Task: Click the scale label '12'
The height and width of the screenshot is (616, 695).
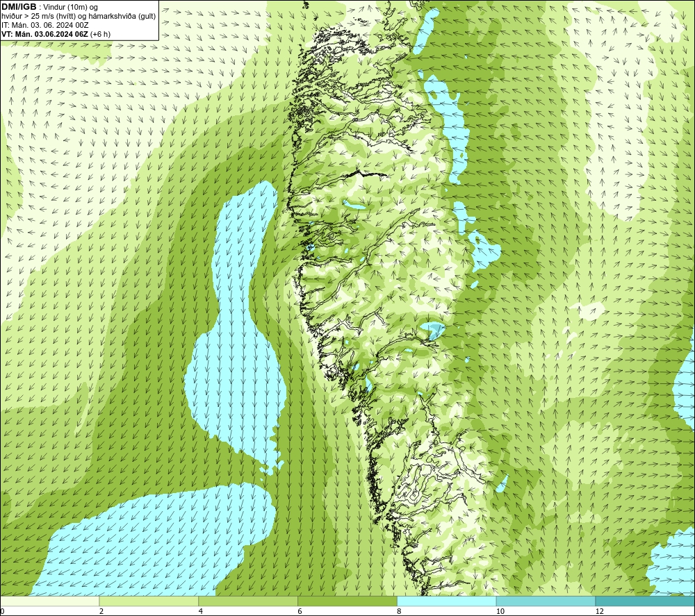Action: click(x=600, y=612)
